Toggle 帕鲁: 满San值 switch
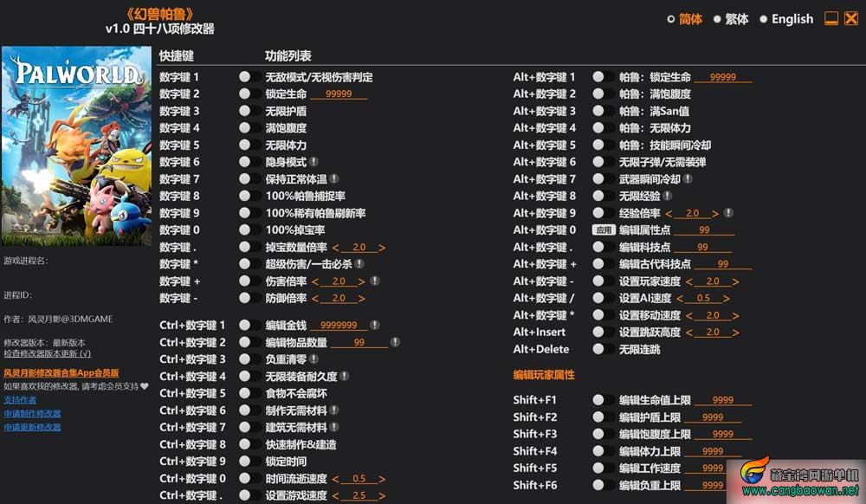 pyautogui.click(x=603, y=111)
